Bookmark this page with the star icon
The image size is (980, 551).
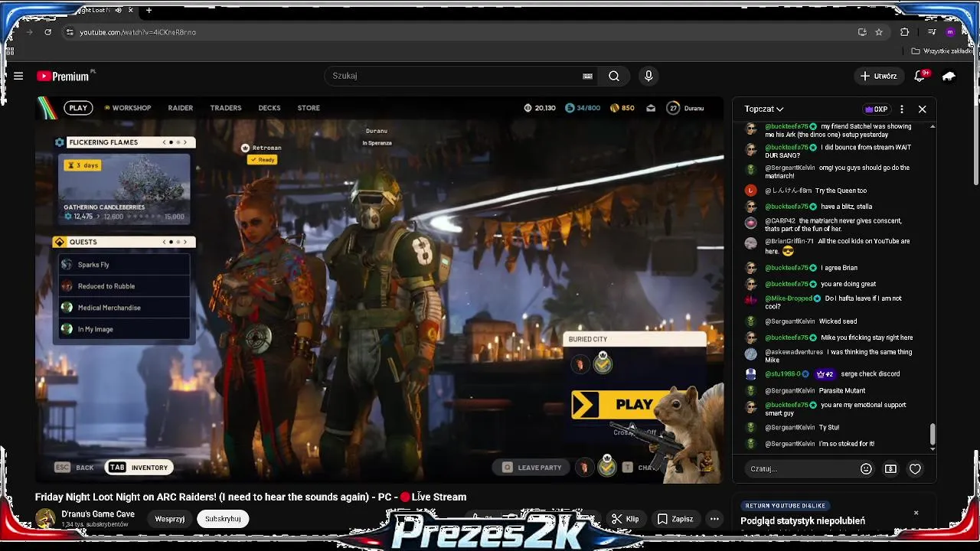(x=879, y=32)
